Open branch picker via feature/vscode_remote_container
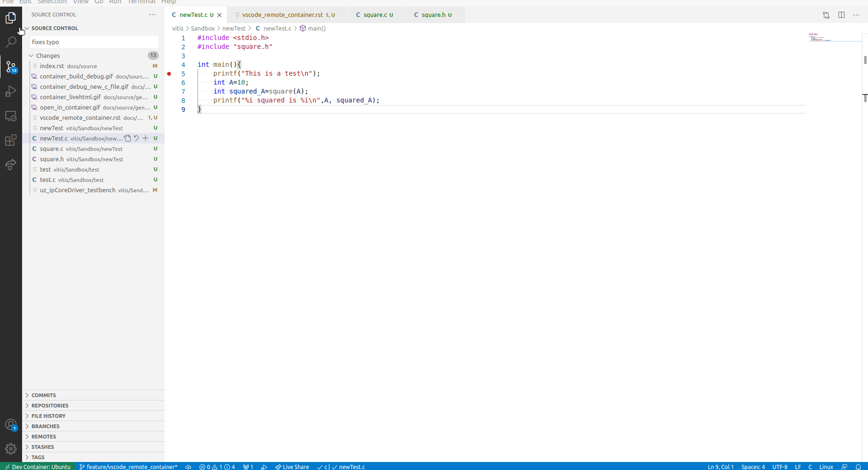The height and width of the screenshot is (470, 868). [128, 467]
